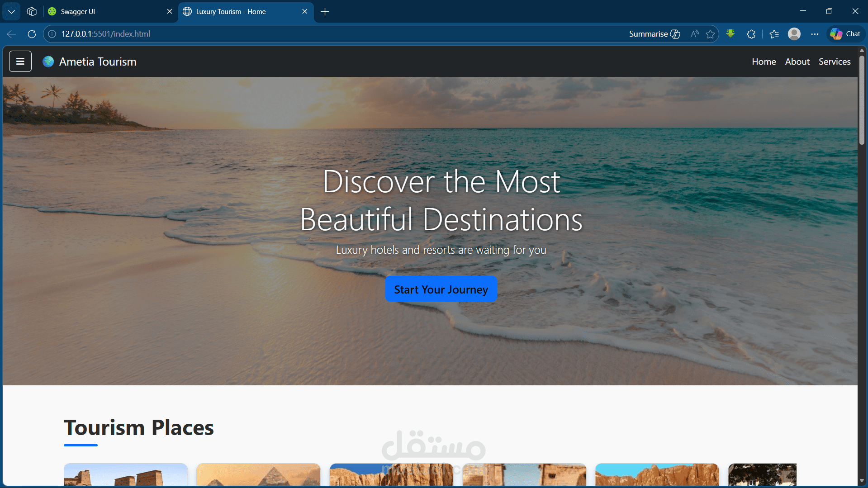Toggle the bookmark star for this page
Viewport: 868px width, 488px height.
click(711, 34)
